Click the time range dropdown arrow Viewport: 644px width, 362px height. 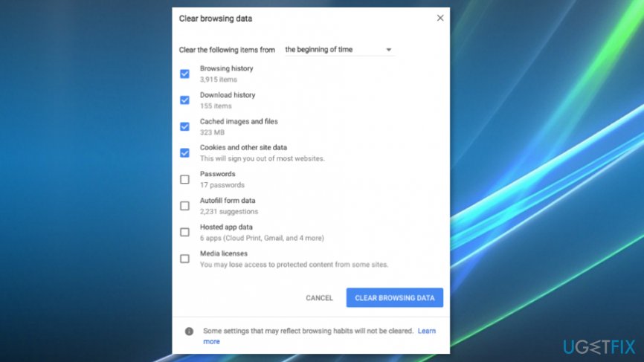click(388, 50)
